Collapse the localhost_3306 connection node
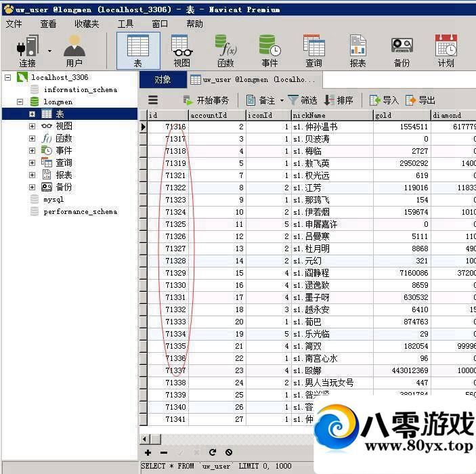This screenshot has height=474, width=476. (8, 77)
